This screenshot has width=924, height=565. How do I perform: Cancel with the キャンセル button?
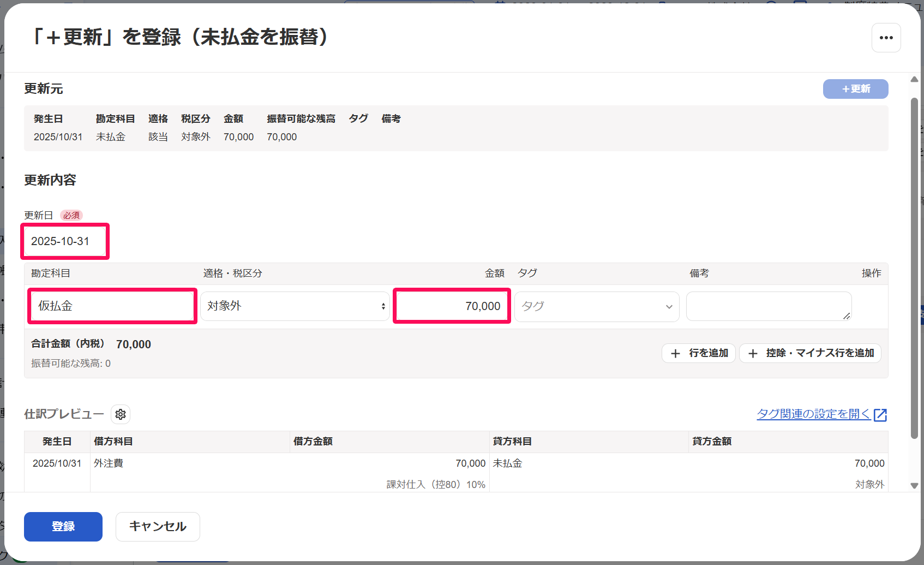(158, 527)
